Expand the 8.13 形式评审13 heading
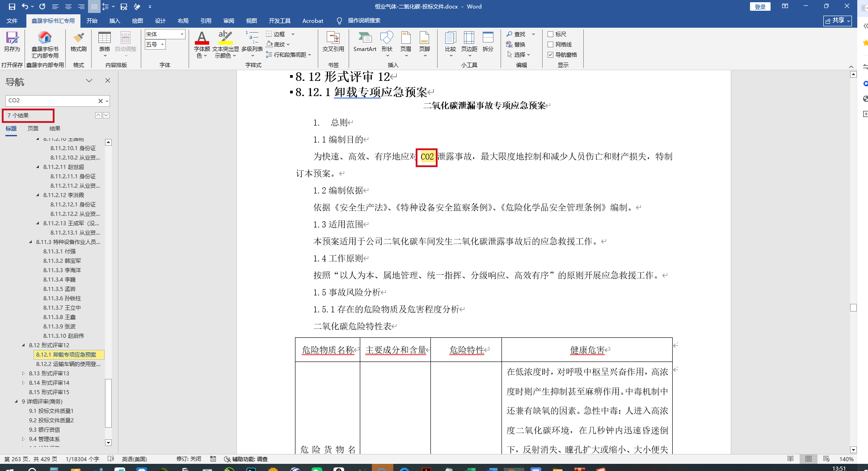Screen dimensions: 868x471 coord(23,374)
